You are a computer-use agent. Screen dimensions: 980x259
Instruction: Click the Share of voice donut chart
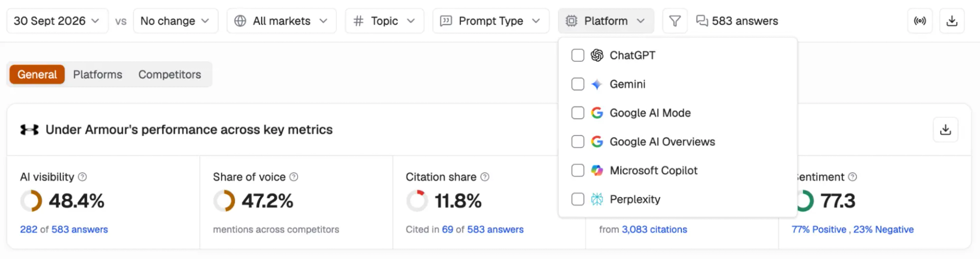point(224,201)
